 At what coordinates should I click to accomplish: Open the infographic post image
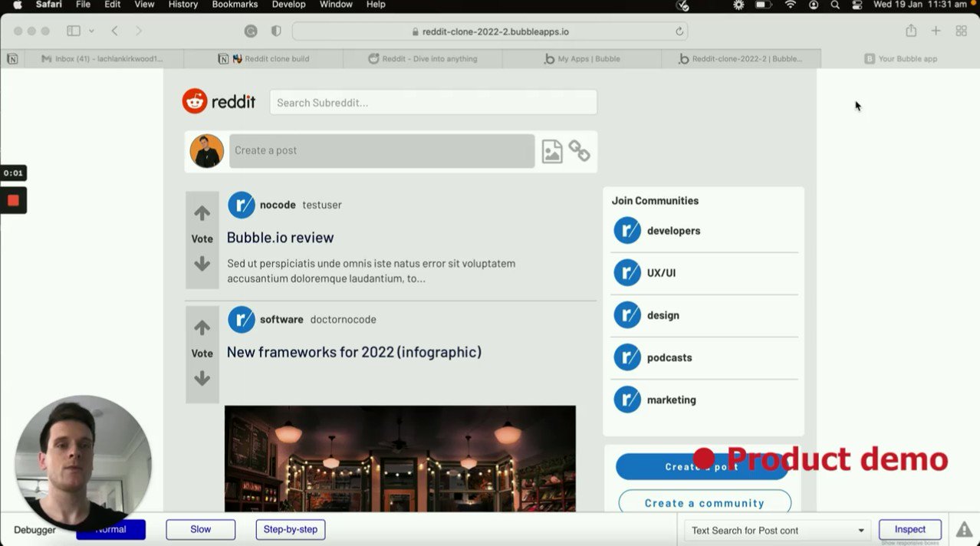click(x=400, y=459)
